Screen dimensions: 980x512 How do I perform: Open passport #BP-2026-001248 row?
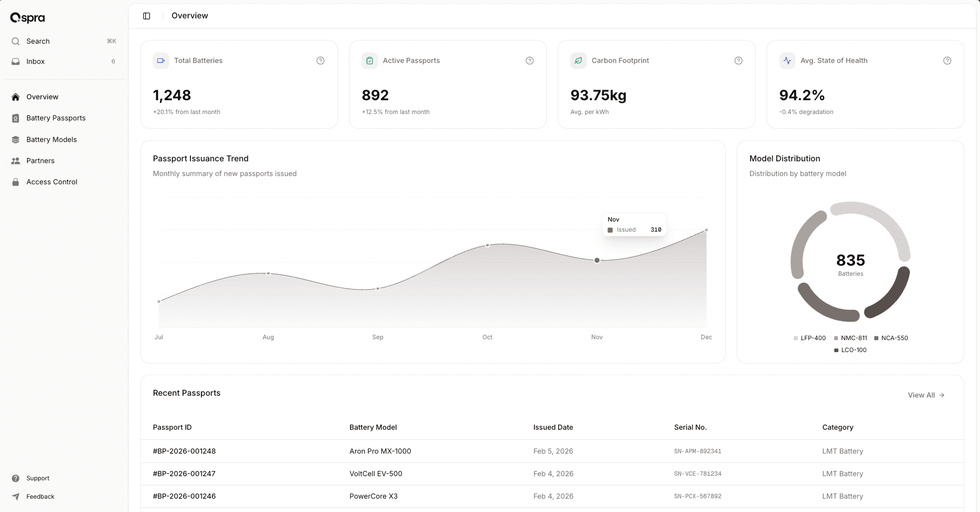pyautogui.click(x=184, y=451)
